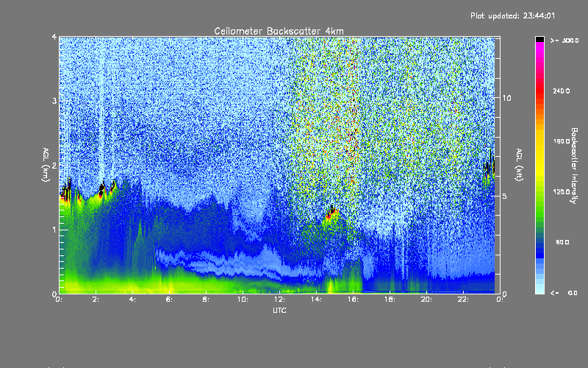Image resolution: width=588 pixels, height=368 pixels.
Task: Click the '10:' hour tick label
Action: [x=243, y=300]
